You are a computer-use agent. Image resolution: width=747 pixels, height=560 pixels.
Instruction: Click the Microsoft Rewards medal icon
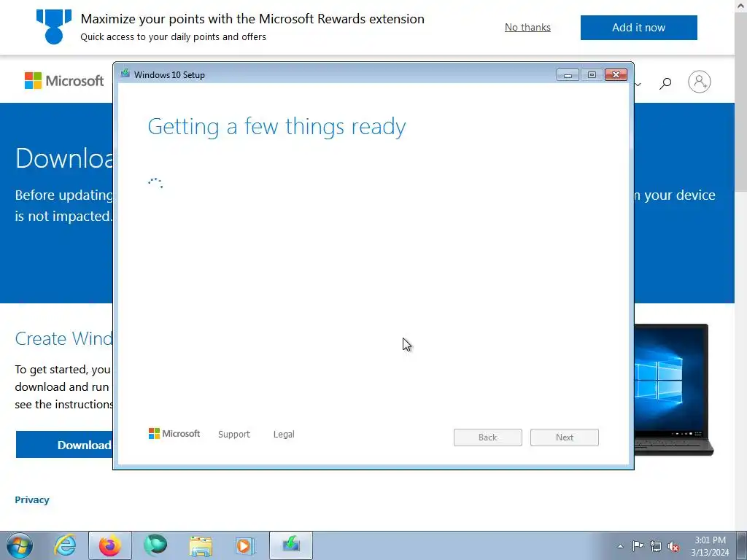(54, 27)
